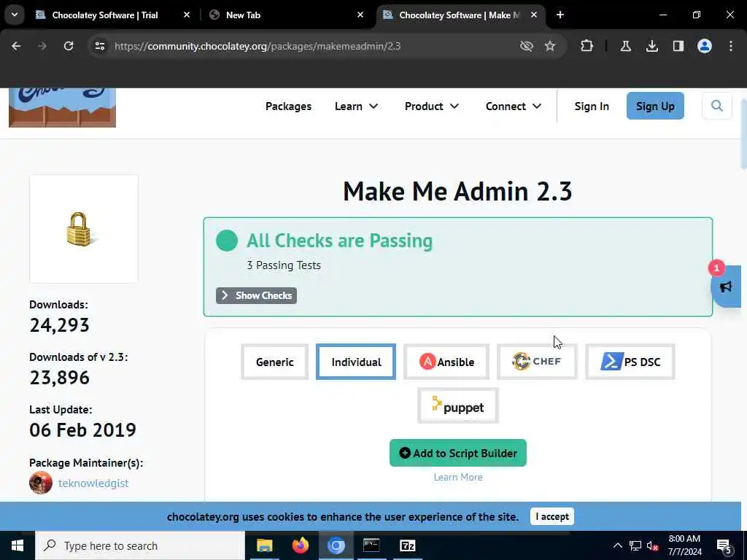Click the teknowledgist maintainer avatar
The width and height of the screenshot is (747, 560).
pos(41,483)
